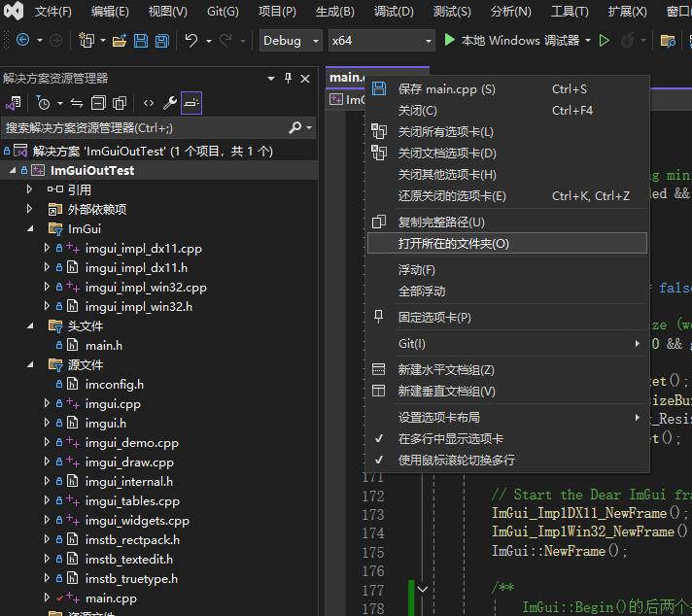The image size is (692, 616).
Task: Expand the 引用 references node
Action: [29, 189]
